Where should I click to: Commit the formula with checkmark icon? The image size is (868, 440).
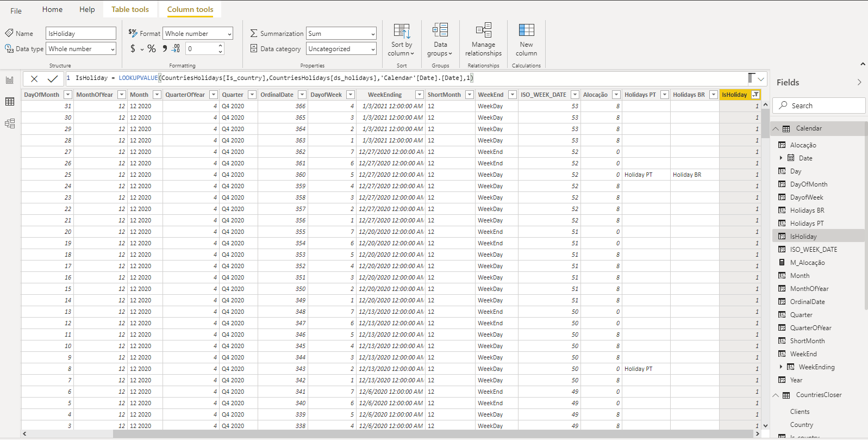(53, 79)
